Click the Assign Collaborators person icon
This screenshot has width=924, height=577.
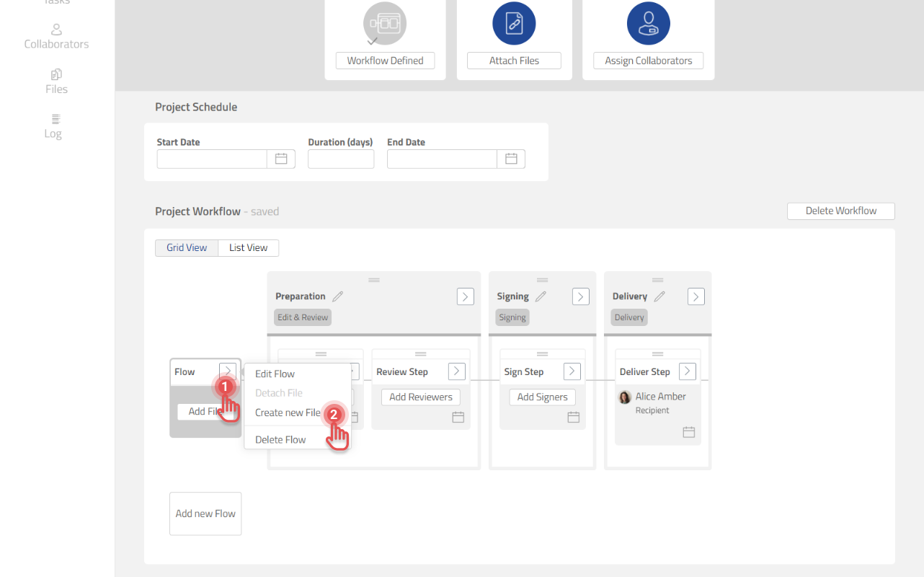[648, 24]
